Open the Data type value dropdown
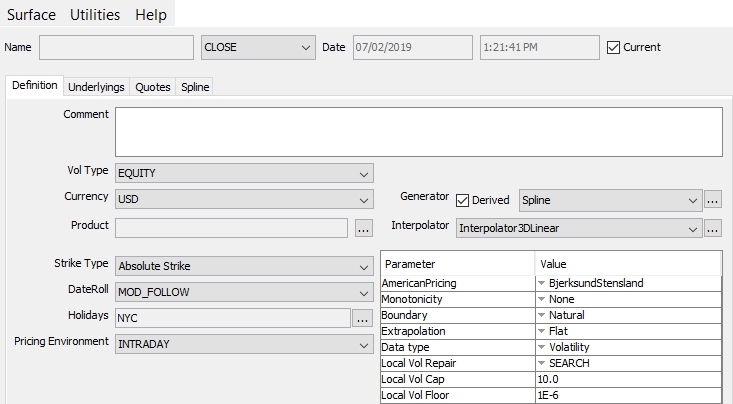The image size is (733, 404). click(x=628, y=347)
